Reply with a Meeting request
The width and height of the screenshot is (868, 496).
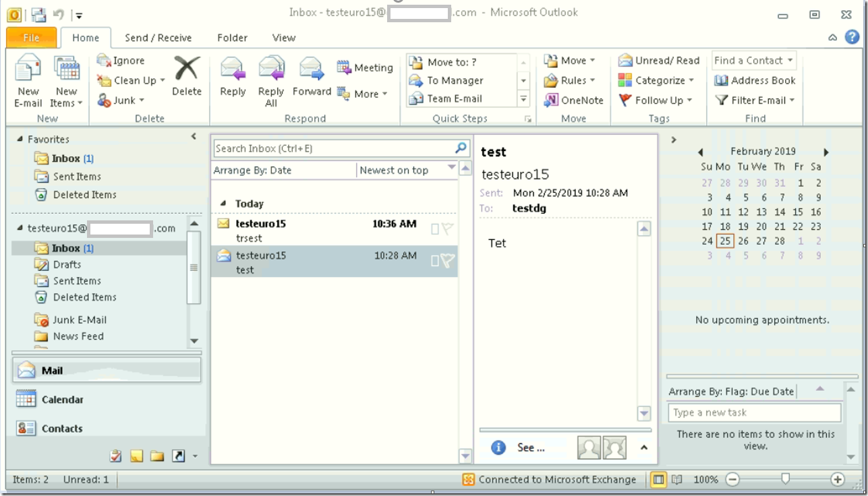point(365,67)
